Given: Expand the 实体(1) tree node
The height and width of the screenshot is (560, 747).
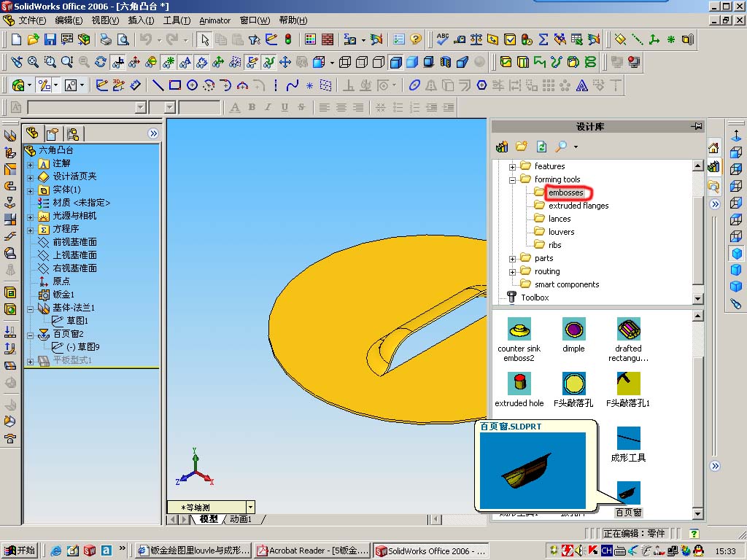Looking at the screenshot, I should point(30,191).
